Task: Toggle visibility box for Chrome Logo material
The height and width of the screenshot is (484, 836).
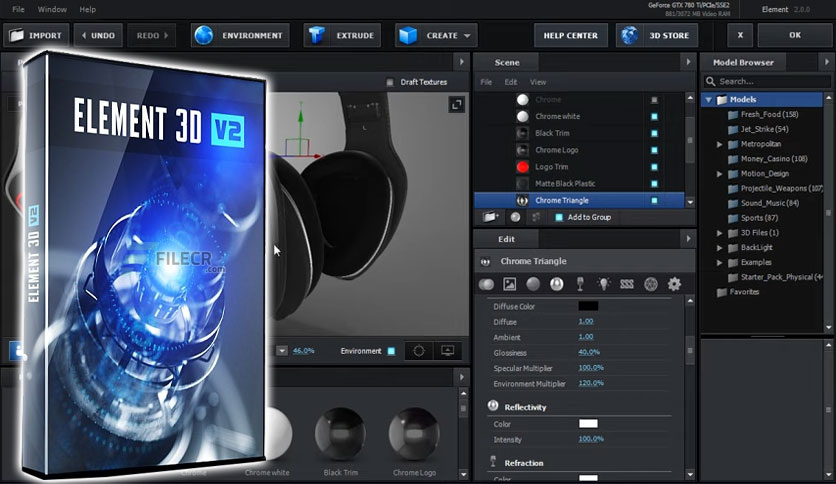Action: [x=654, y=150]
